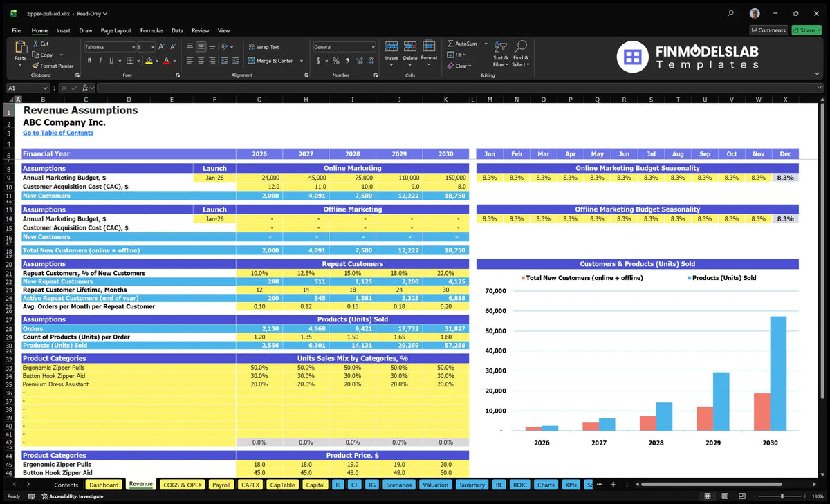Click the Comments button
Screen dimensions: 830x504
tap(768, 30)
